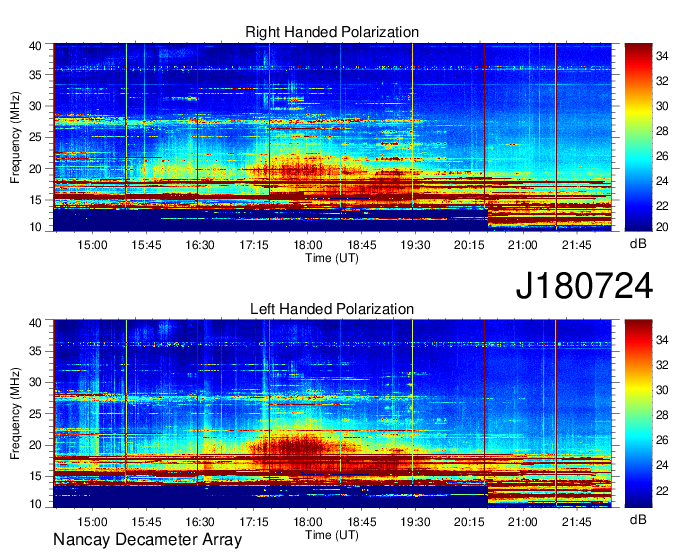Click 15:00 time tick on Right Handed plot
Image resolution: width=680 pixels, height=552 pixels.
(92, 245)
